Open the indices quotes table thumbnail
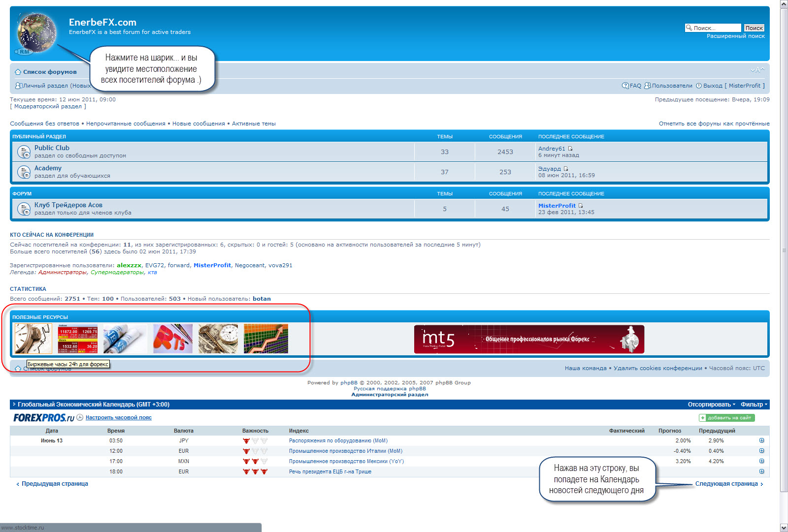The image size is (788, 532). [x=78, y=339]
